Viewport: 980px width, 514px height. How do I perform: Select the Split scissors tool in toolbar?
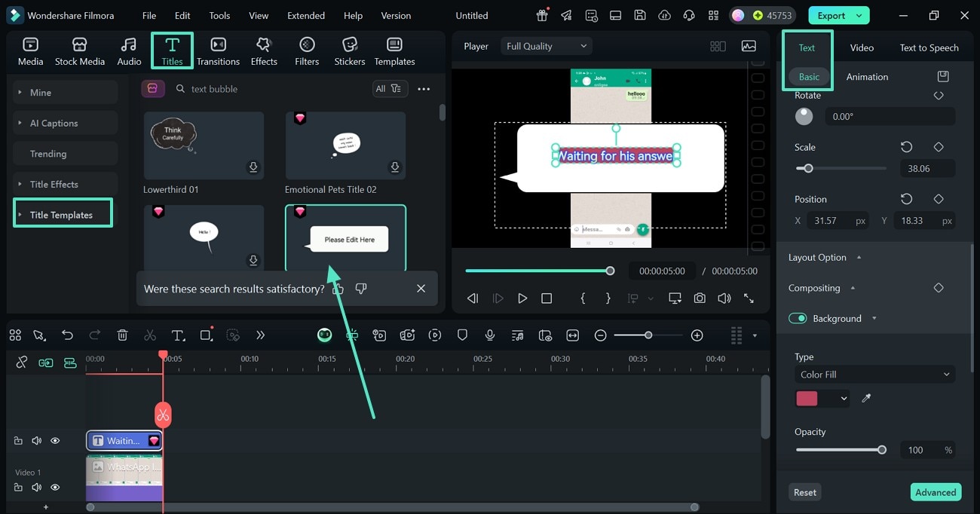point(150,335)
